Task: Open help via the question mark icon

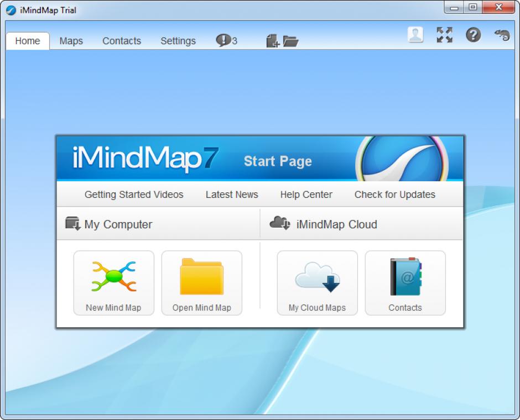Action: (473, 34)
